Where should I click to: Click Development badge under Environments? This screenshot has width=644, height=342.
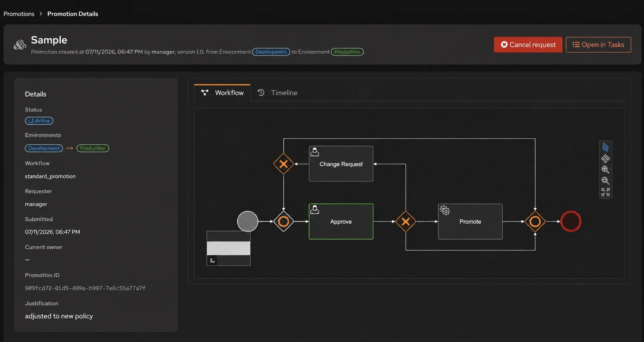coord(44,148)
